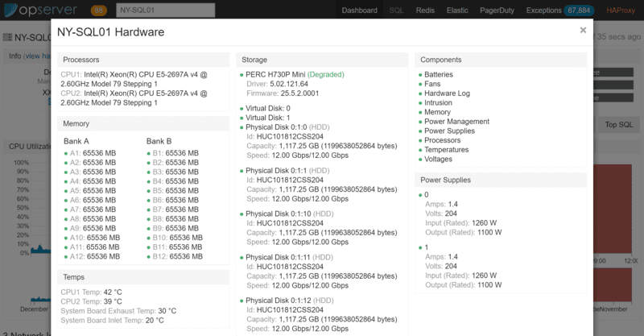This screenshot has height=336, width=644.
Task: Click the Components section header
Action: pos(501,60)
